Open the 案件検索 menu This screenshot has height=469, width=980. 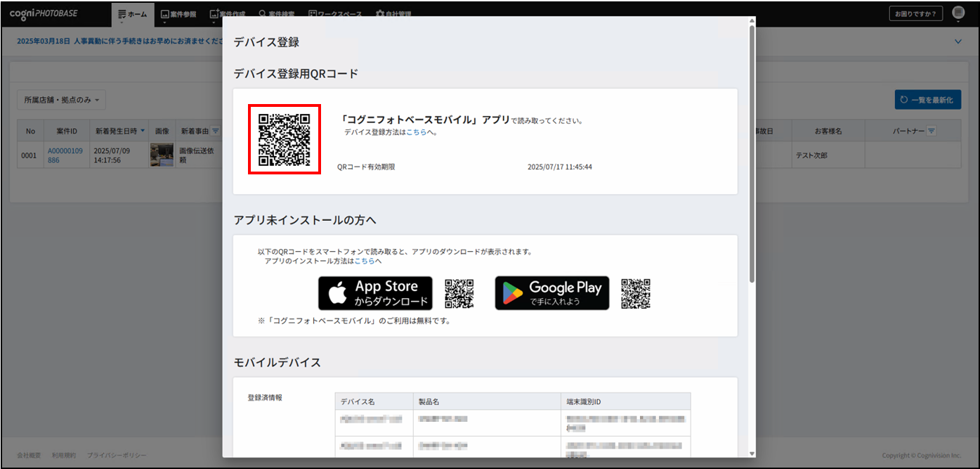pos(276,14)
